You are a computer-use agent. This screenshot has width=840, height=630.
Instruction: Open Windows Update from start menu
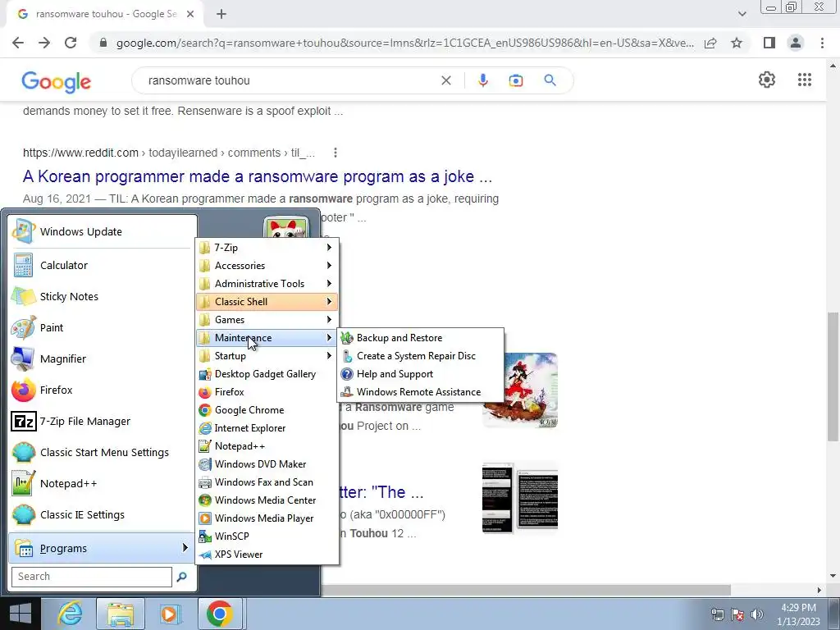click(x=102, y=231)
